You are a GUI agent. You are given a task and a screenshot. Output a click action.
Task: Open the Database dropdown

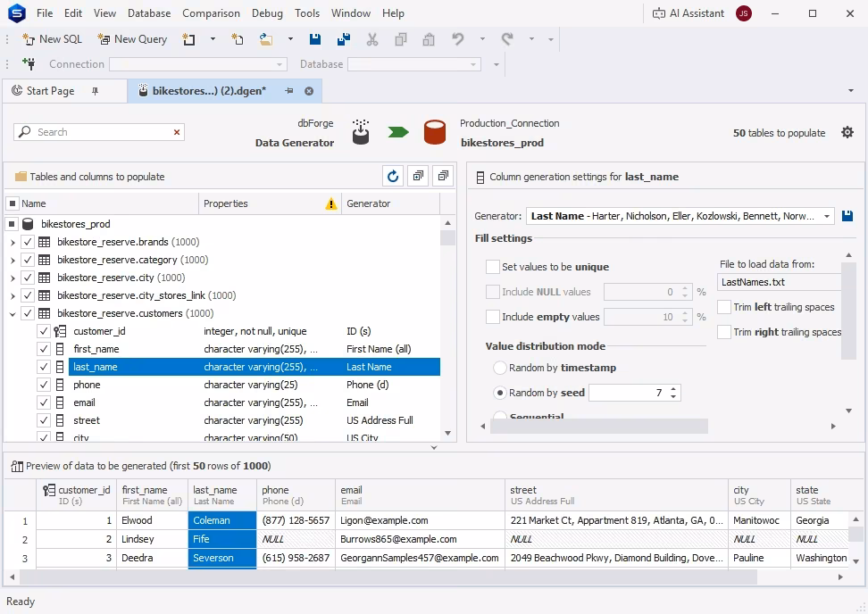coord(473,64)
